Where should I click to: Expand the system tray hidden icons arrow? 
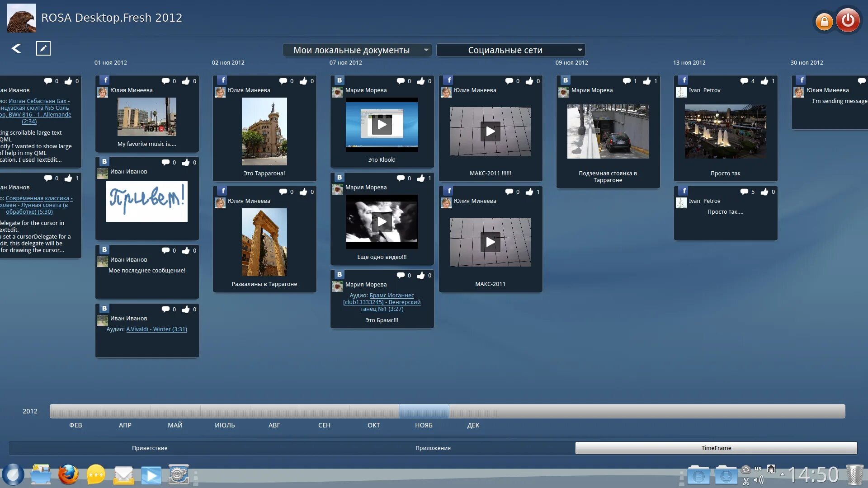[783, 474]
